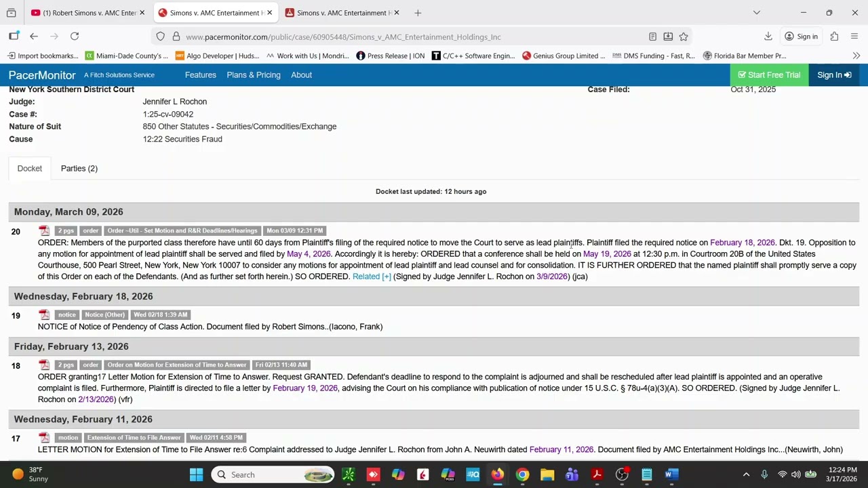The image size is (868, 488).
Task: Expand the Related [+] documents link
Action: [x=372, y=277]
